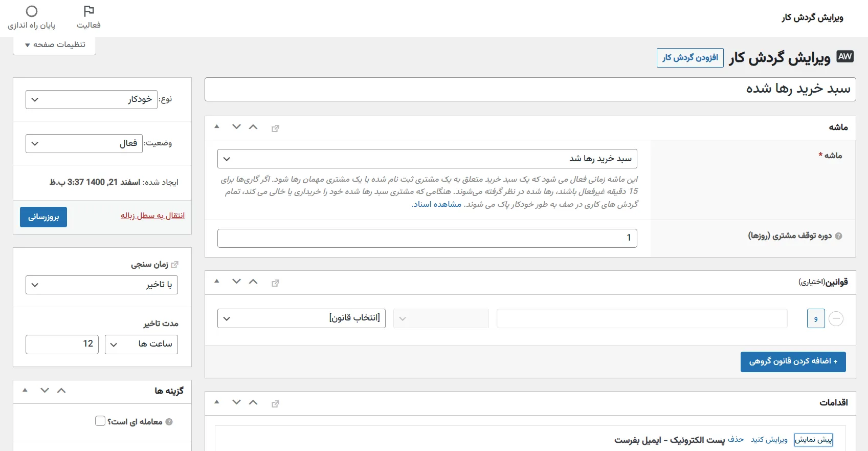The image size is (868, 451).
Task: Click workflow title field سبد خرید رها شده
Action: click(530, 89)
